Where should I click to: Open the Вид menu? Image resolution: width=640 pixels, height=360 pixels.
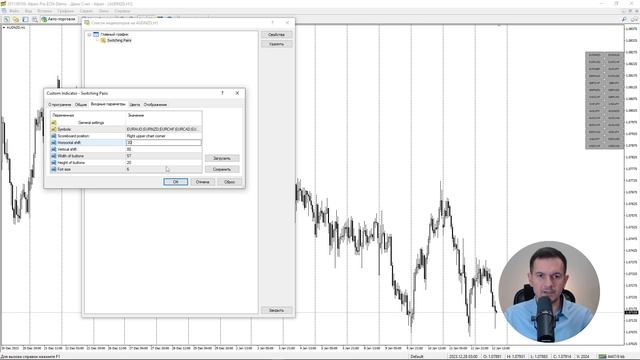point(29,11)
